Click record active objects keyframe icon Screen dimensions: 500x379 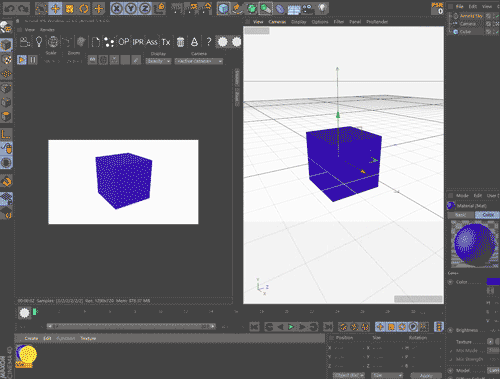tap(343, 327)
